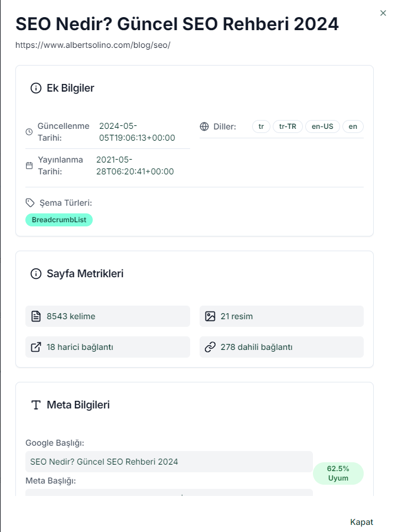The image size is (395, 532).
Task: Click the text icon beside Meta Bilgileri
Action: (x=36, y=405)
